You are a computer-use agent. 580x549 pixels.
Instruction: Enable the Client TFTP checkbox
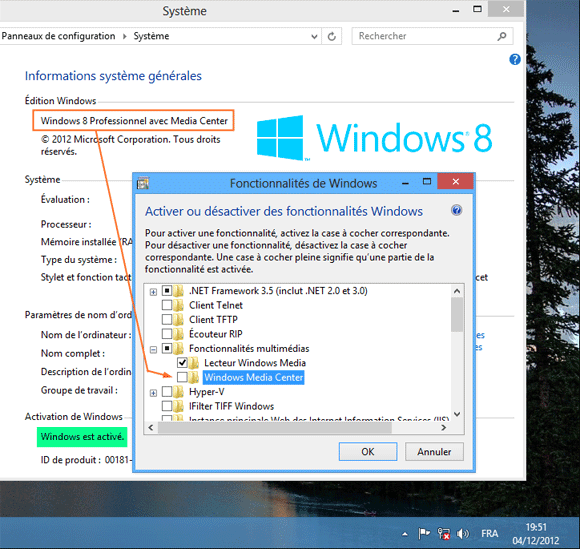pos(167,319)
